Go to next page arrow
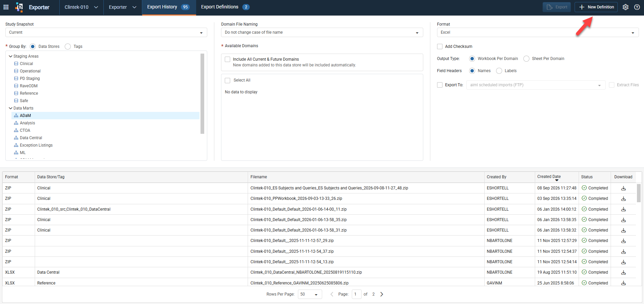Image resolution: width=644 pixels, height=304 pixels. tap(382, 294)
